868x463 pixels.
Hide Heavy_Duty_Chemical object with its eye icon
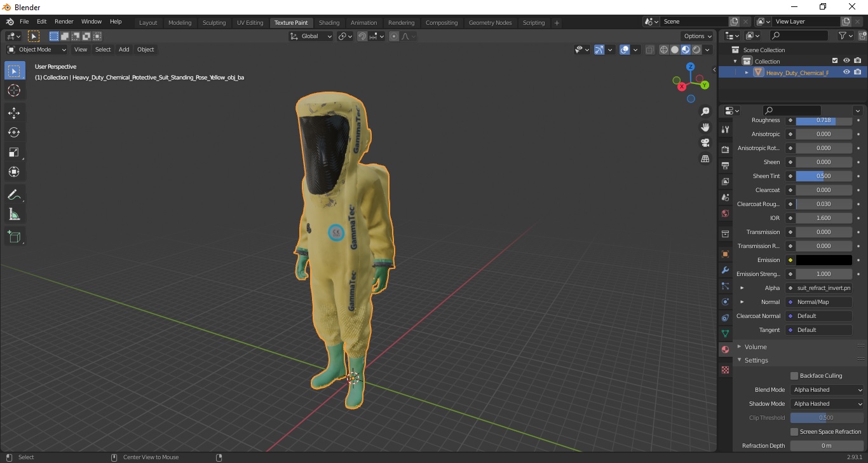tap(846, 73)
